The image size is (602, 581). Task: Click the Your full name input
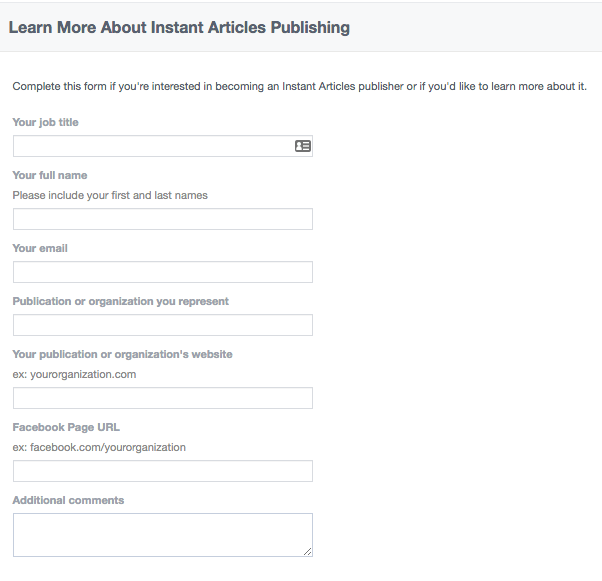pyautogui.click(x=163, y=219)
